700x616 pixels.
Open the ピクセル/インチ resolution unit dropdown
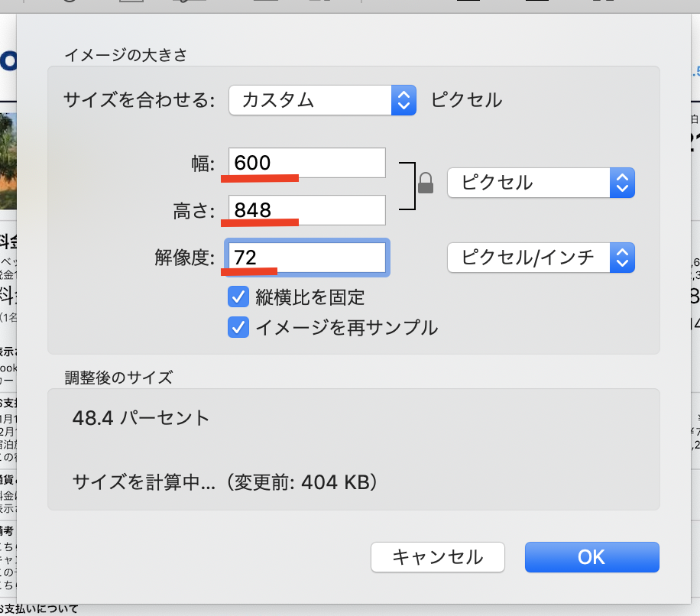pos(540,258)
